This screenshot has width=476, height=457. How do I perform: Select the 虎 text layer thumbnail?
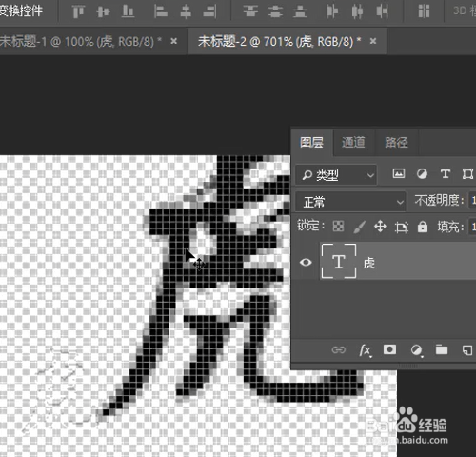click(x=339, y=261)
